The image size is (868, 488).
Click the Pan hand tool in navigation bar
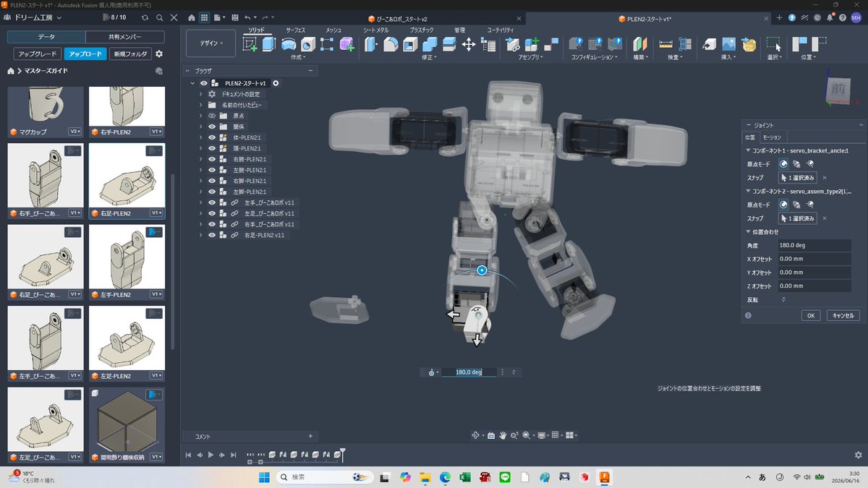point(503,435)
